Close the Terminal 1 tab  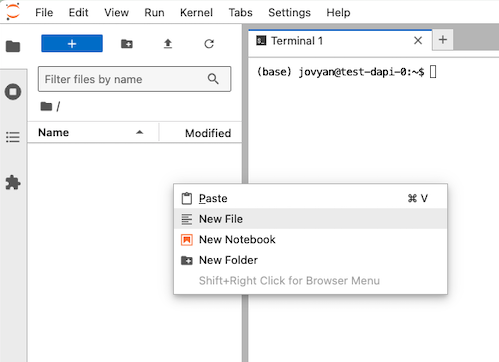(418, 41)
